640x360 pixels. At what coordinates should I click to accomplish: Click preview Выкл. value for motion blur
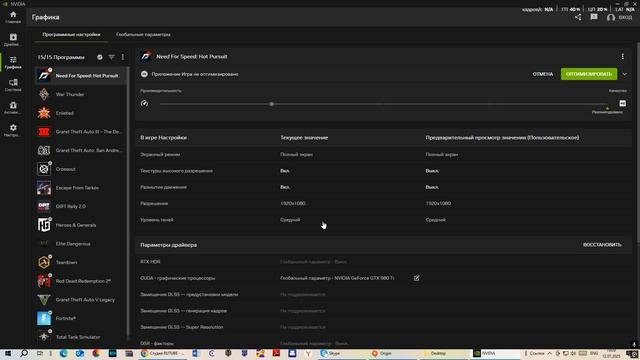click(x=432, y=187)
